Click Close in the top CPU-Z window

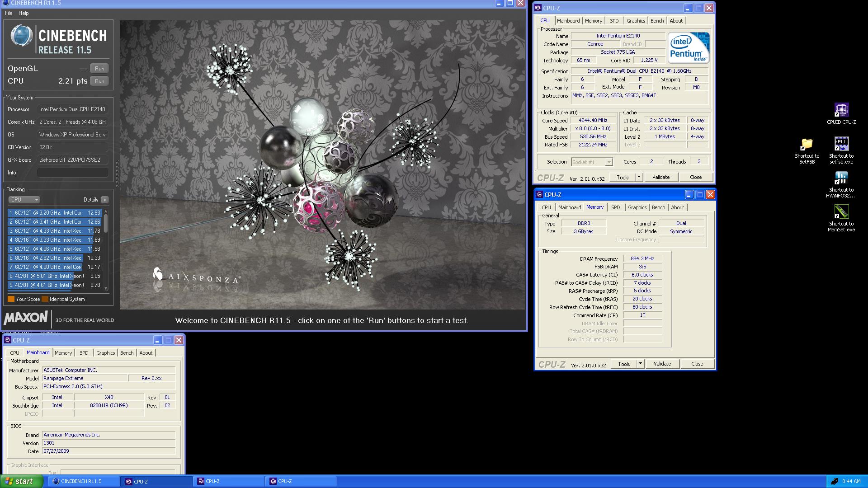click(696, 178)
